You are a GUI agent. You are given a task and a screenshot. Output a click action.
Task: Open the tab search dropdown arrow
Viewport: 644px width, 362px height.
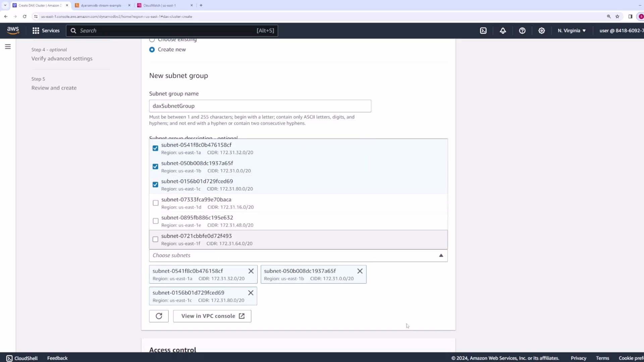click(5, 5)
